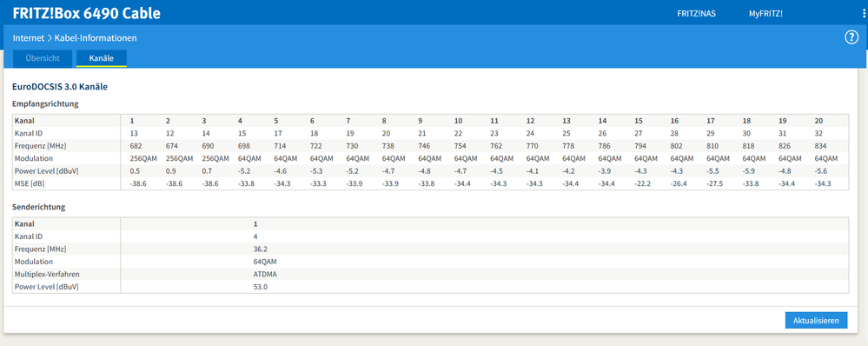Click power level value -4.1
The width and height of the screenshot is (868, 346).
point(533,171)
